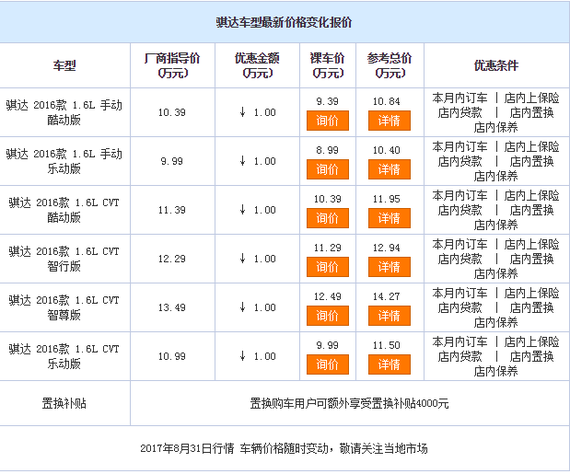The height and width of the screenshot is (474, 570).
Task: Click guide price value 10.99
Action: (172, 356)
